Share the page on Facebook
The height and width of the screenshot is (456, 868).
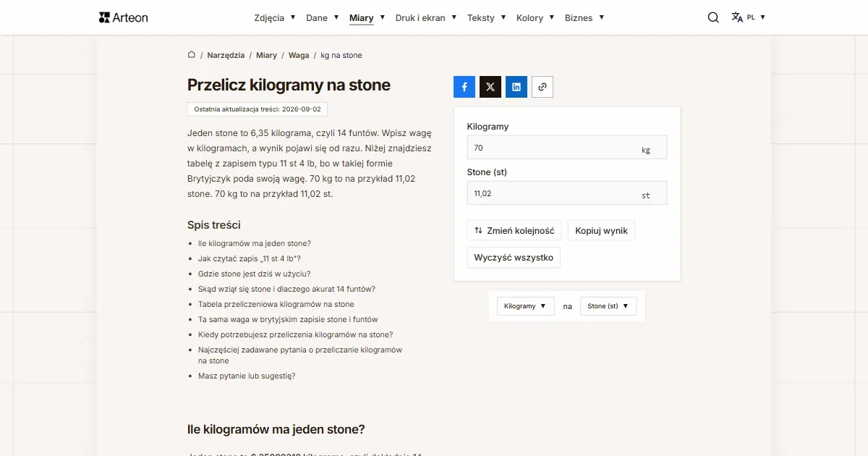click(464, 87)
